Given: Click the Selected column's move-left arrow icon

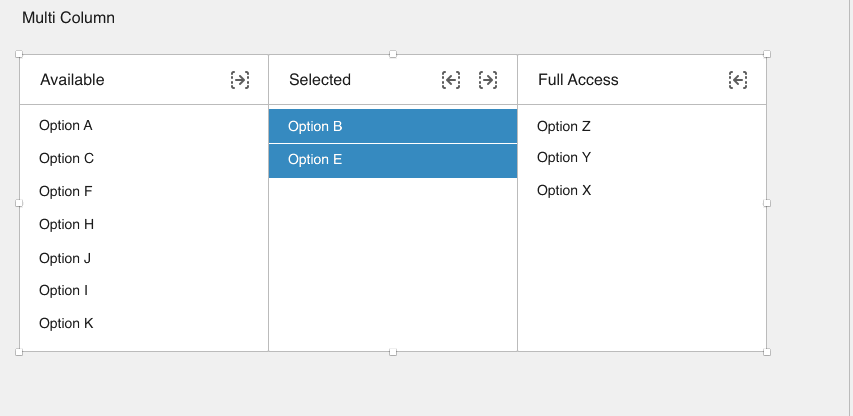Looking at the screenshot, I should [451, 80].
